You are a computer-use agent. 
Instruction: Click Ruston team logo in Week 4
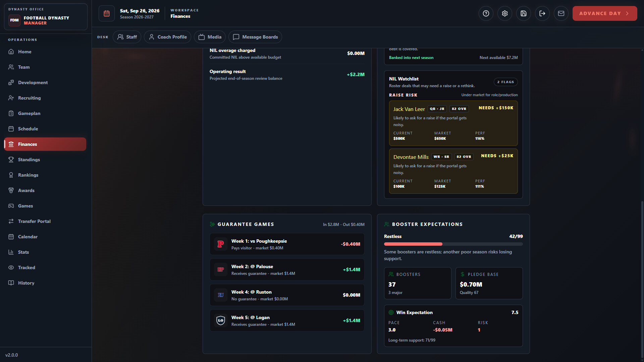221,295
